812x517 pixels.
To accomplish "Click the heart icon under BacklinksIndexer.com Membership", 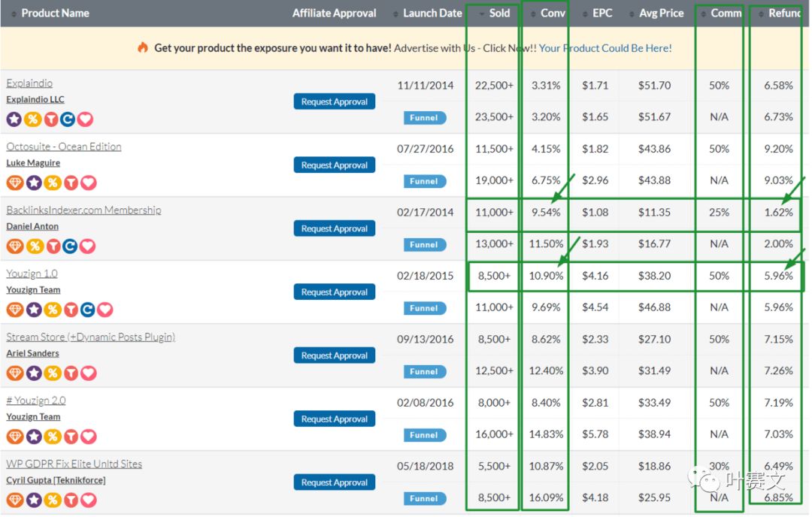I will pyautogui.click(x=87, y=246).
